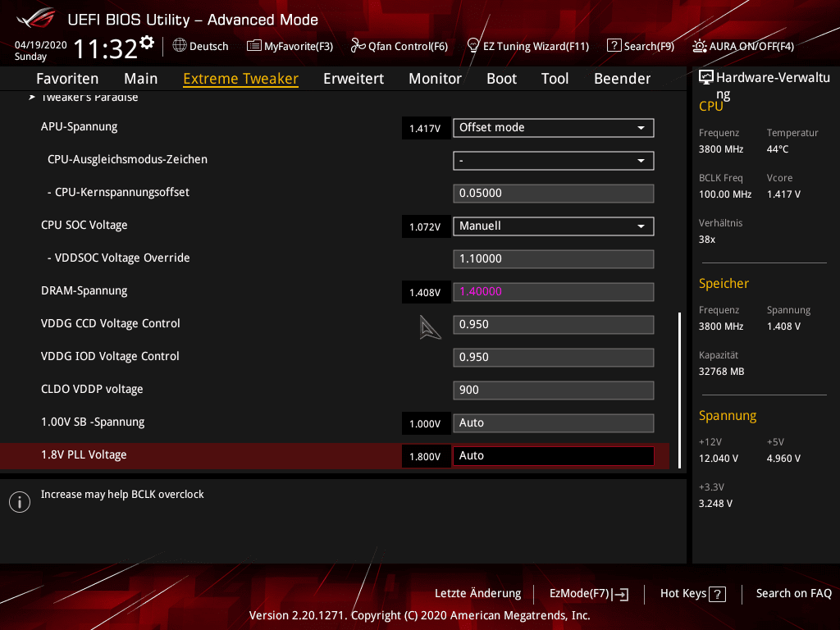The width and height of the screenshot is (840, 630).
Task: Click the info icon in help area
Action: [20, 502]
